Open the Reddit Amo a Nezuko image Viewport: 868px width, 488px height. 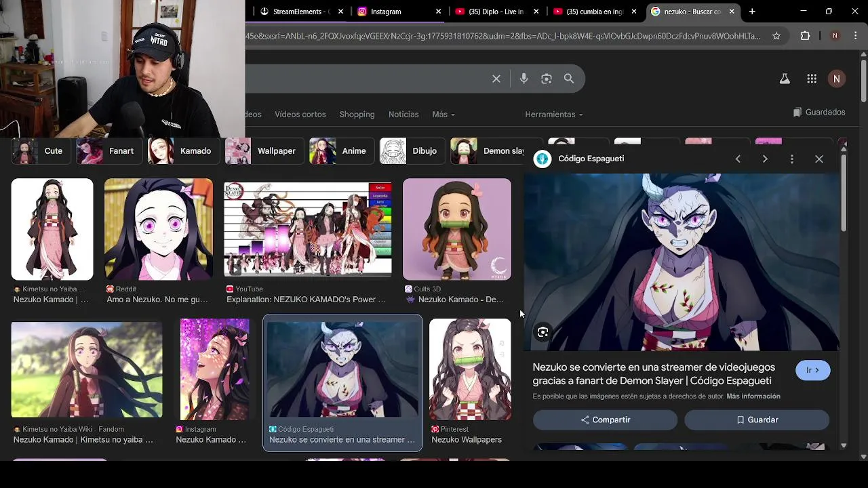point(159,229)
